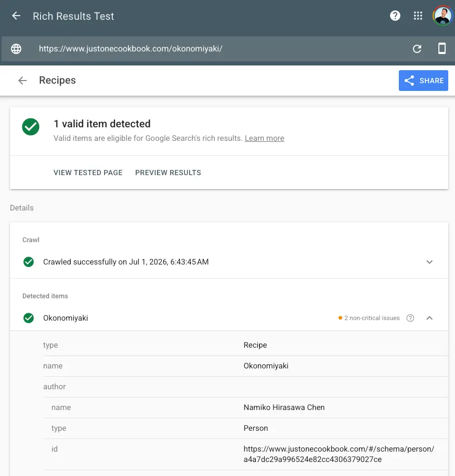This screenshot has height=476, width=455.
Task: Go back using arrow beside Recipes
Action: coord(22,81)
